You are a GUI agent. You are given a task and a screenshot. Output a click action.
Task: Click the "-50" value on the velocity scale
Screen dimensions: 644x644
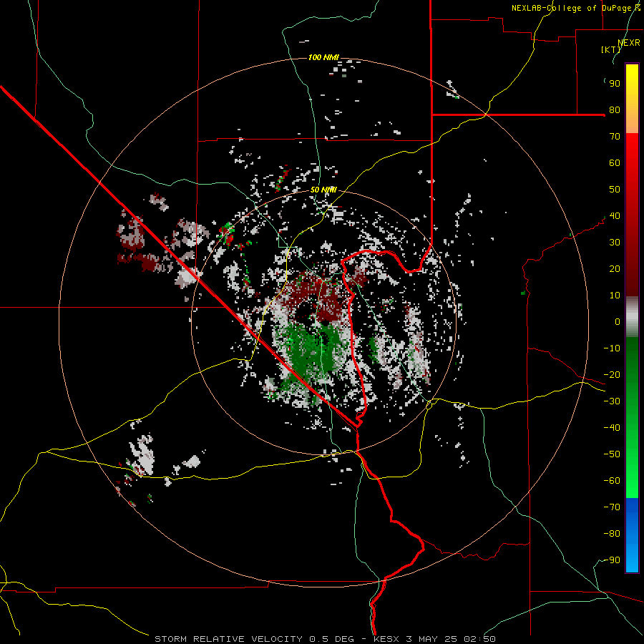coord(612,454)
